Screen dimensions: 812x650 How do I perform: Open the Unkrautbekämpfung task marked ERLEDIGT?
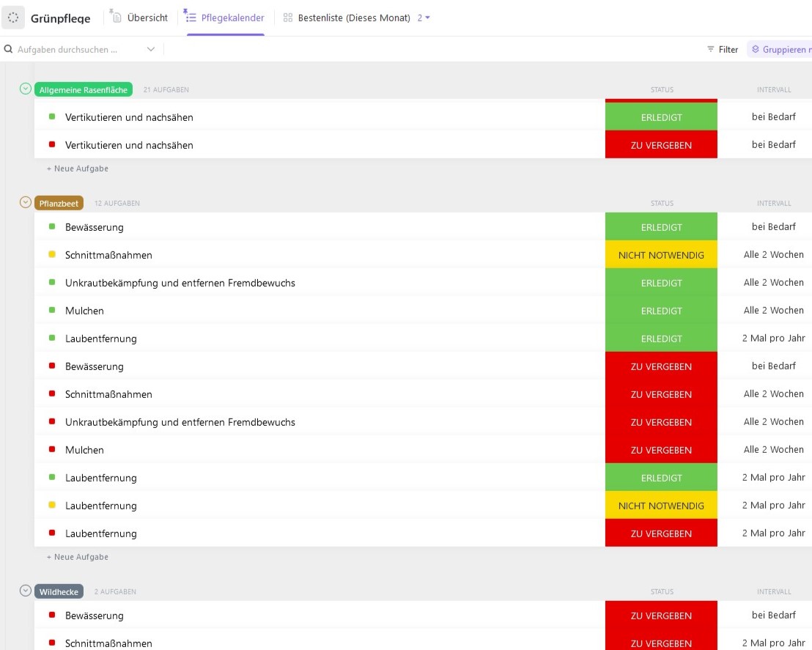[180, 283]
